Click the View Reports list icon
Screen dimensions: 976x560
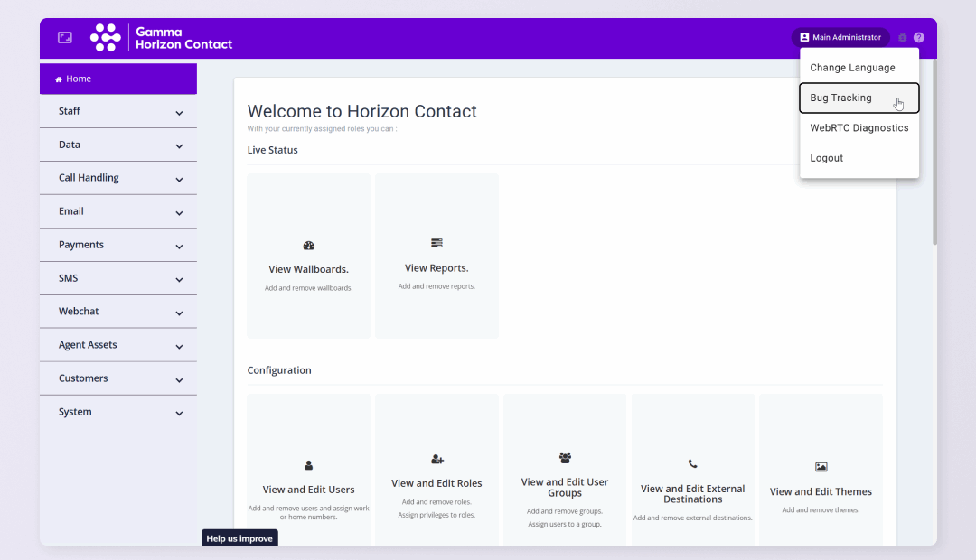coord(436,243)
